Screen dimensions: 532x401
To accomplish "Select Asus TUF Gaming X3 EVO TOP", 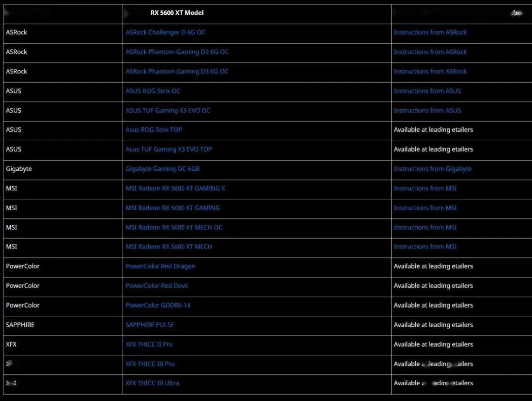I will pos(168,150).
